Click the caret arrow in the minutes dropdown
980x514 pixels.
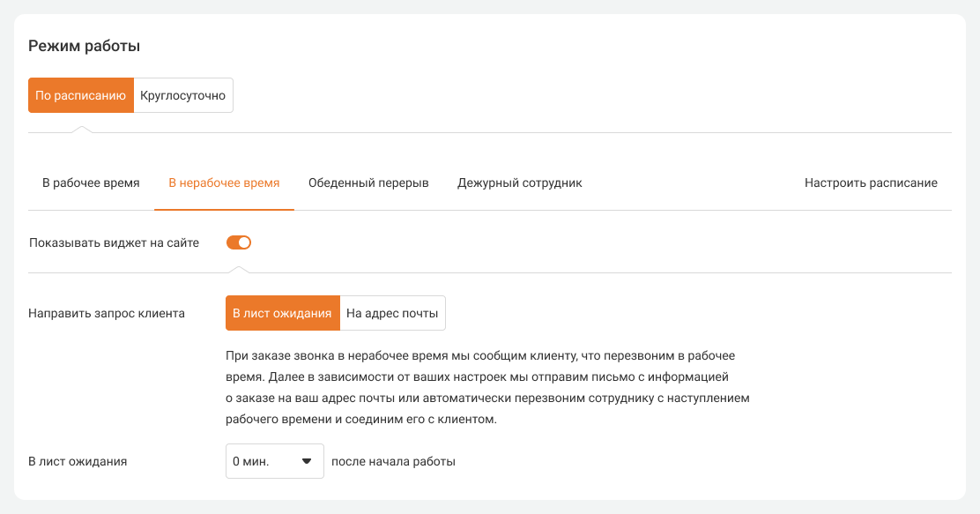click(308, 461)
